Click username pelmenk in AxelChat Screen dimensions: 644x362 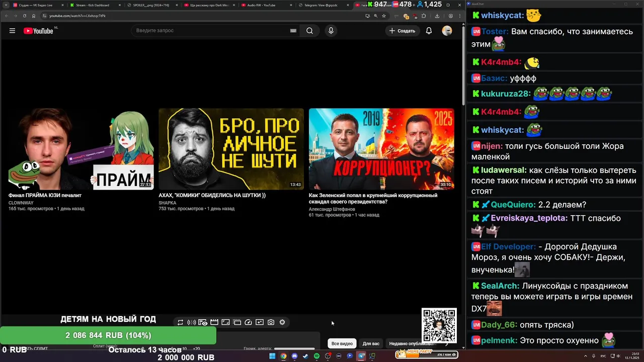click(x=499, y=340)
